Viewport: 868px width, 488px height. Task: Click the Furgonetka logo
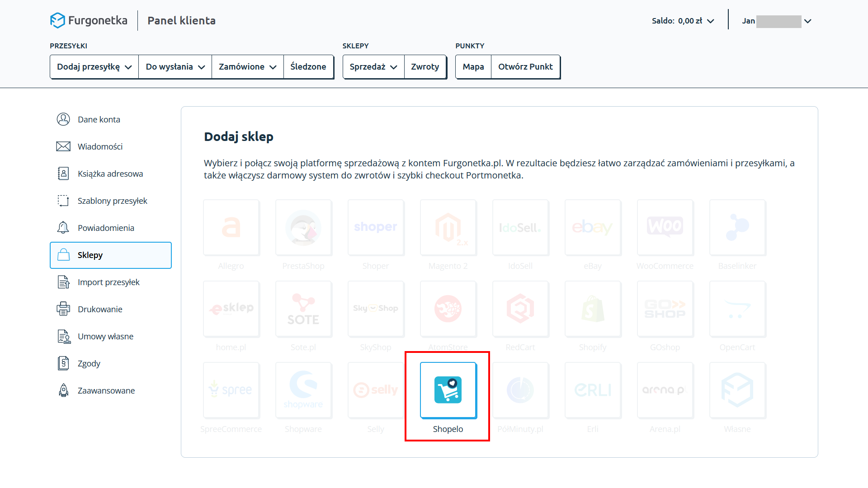click(89, 20)
